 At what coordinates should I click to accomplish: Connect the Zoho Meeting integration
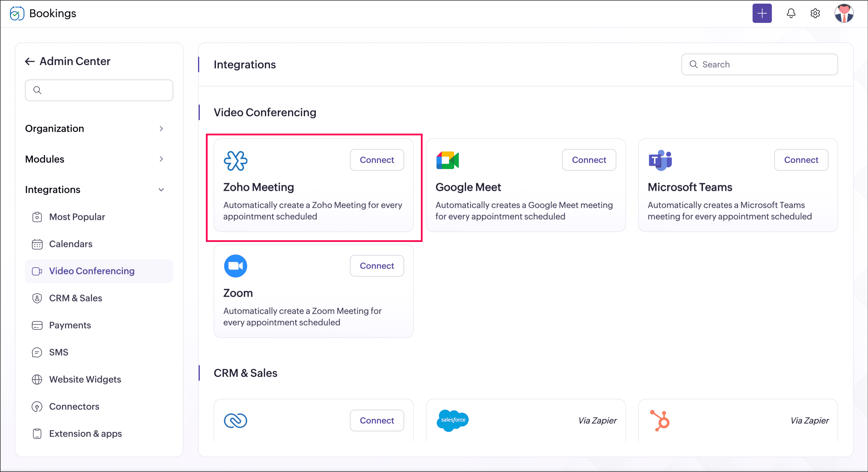click(377, 160)
